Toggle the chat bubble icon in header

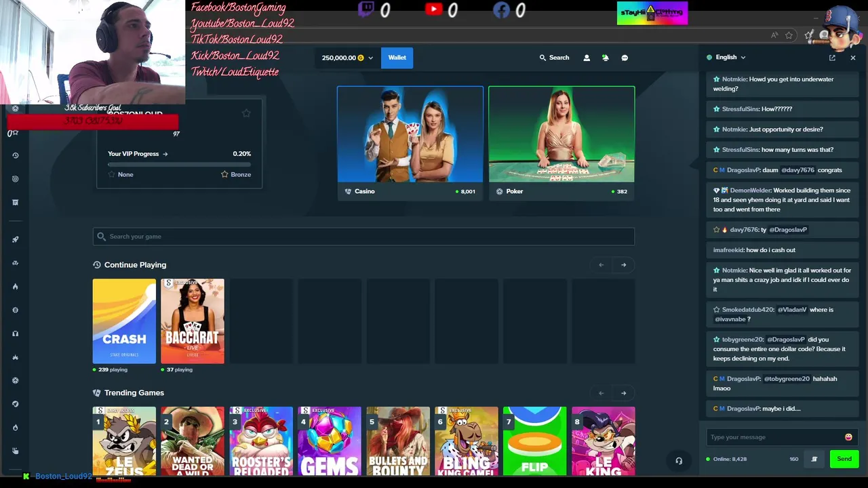pyautogui.click(x=625, y=58)
